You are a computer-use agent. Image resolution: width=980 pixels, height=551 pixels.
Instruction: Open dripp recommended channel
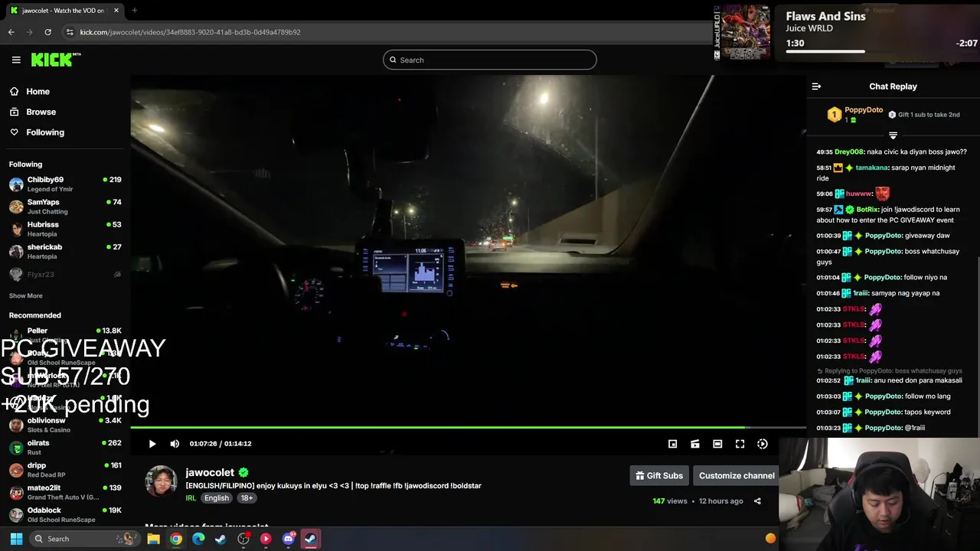pos(65,470)
